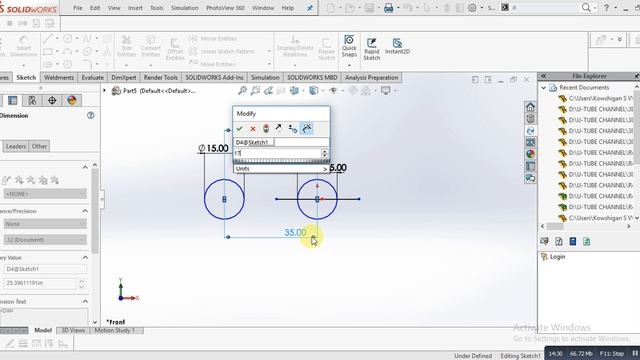Switch to Weldments tab
Screen dimensions: 640x360
[59, 78]
